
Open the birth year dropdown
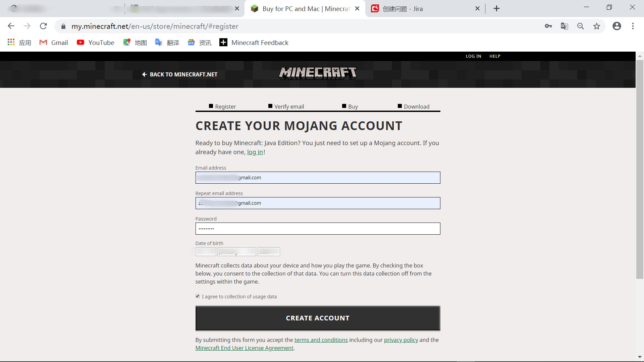pos(269,252)
